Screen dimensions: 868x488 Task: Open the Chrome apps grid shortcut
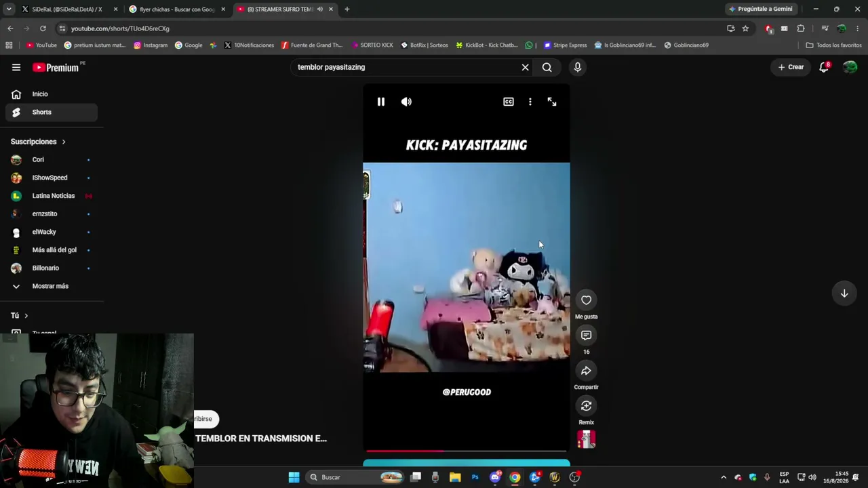9,45
